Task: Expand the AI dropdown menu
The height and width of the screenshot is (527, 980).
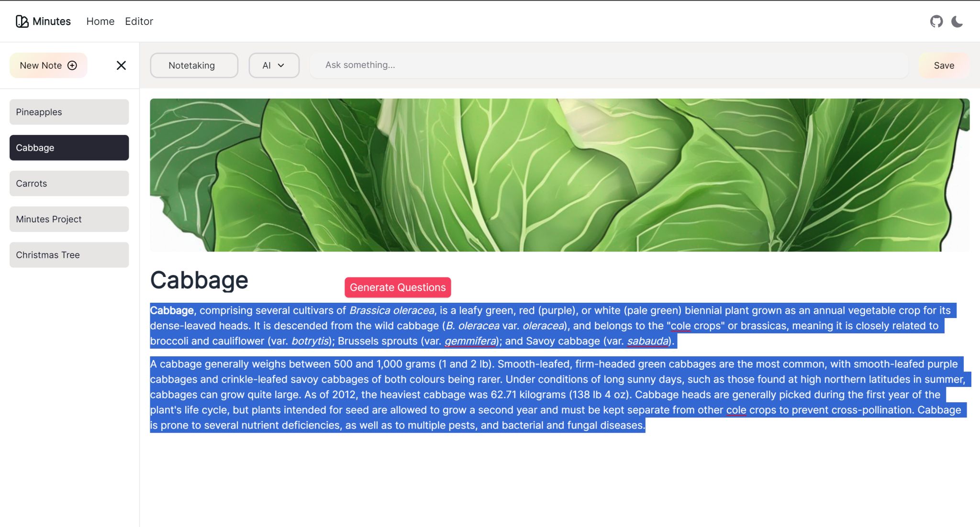Action: click(273, 66)
